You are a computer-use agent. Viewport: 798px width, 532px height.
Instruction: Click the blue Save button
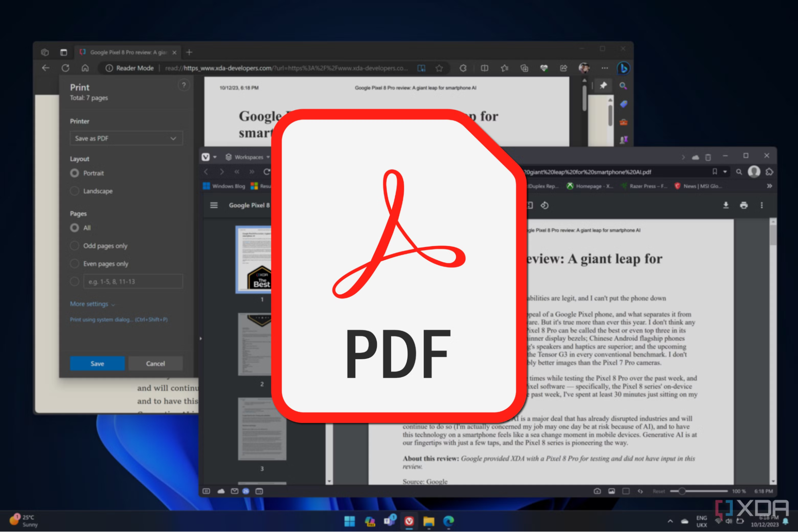click(x=97, y=364)
